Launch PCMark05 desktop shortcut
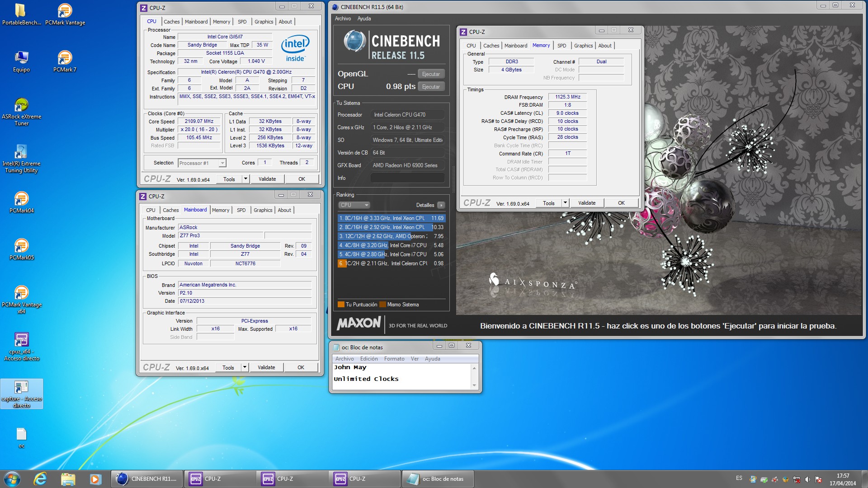868x488 pixels. coord(21,249)
